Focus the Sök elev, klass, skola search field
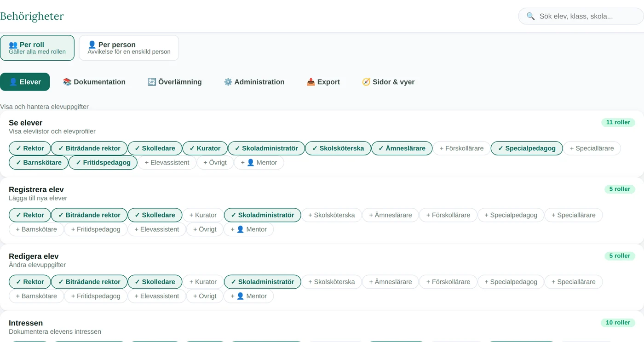The width and height of the screenshot is (644, 342). (x=581, y=16)
